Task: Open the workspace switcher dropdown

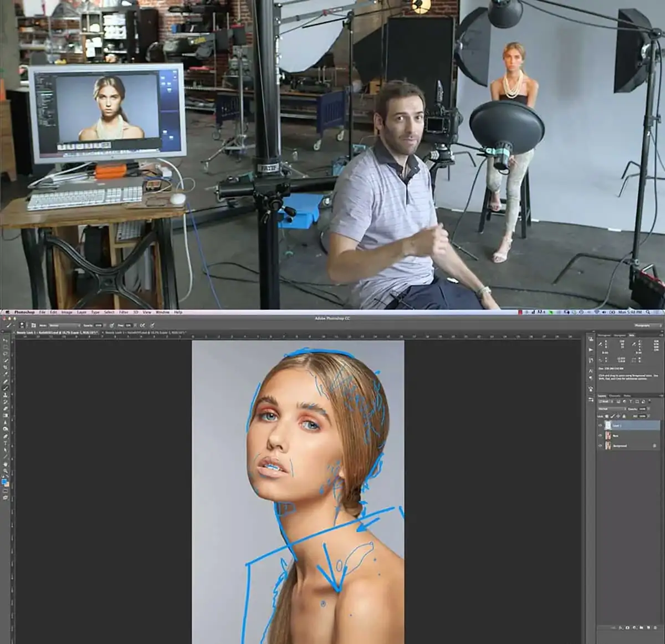Action: click(x=647, y=325)
